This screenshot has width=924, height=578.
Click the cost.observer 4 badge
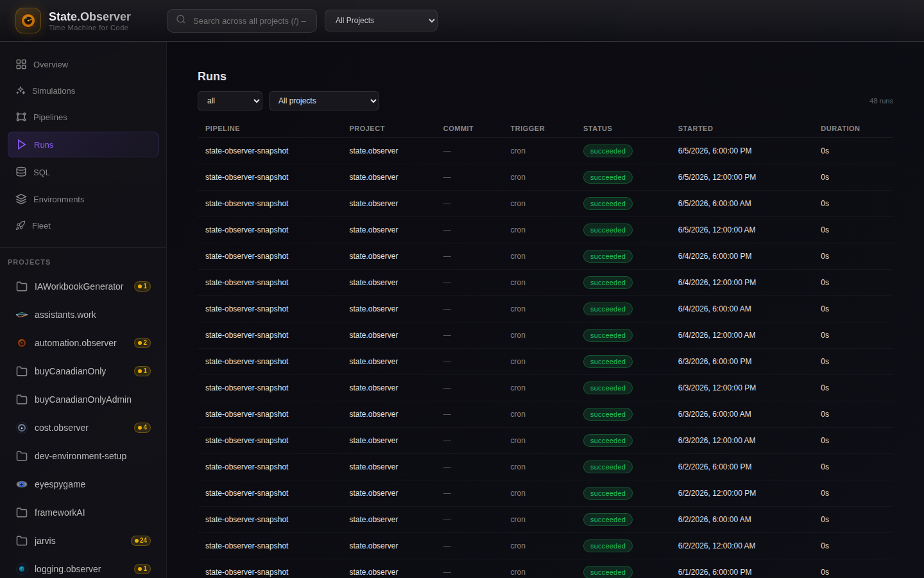click(142, 428)
